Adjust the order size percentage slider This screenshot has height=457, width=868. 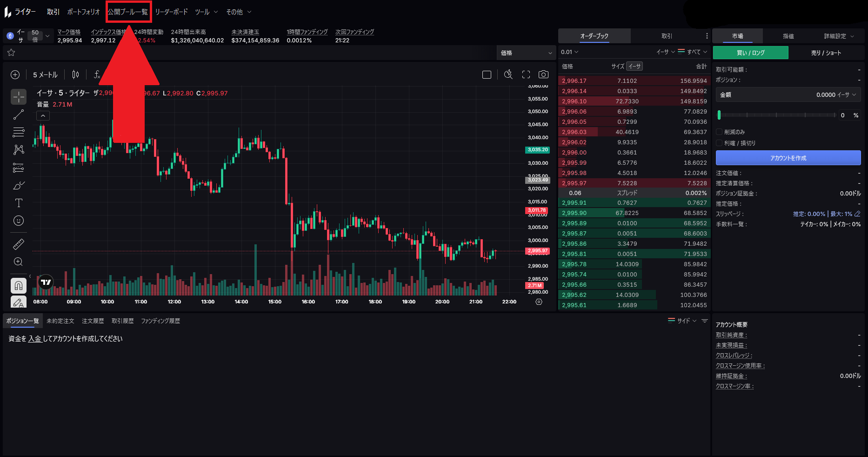click(x=776, y=115)
